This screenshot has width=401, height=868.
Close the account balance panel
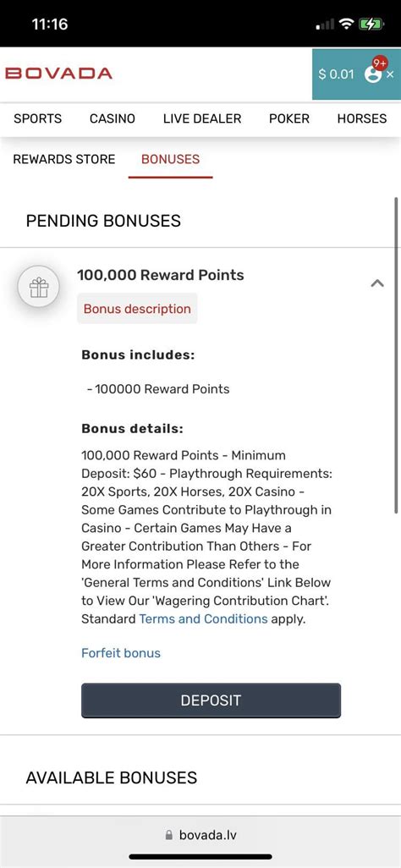390,74
